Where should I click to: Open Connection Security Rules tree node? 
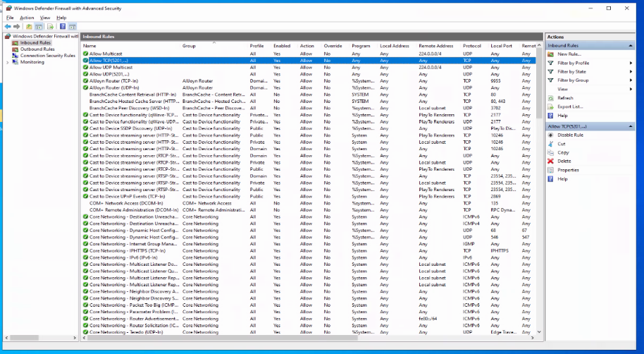tap(48, 56)
